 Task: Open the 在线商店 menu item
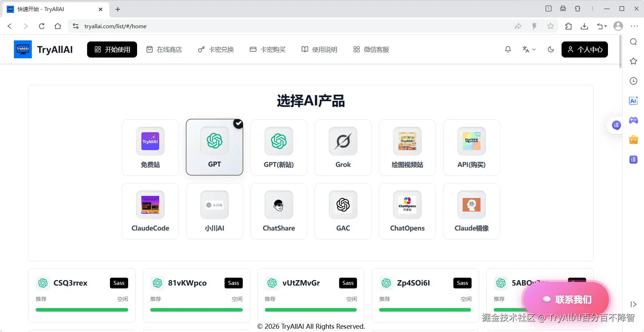click(164, 49)
